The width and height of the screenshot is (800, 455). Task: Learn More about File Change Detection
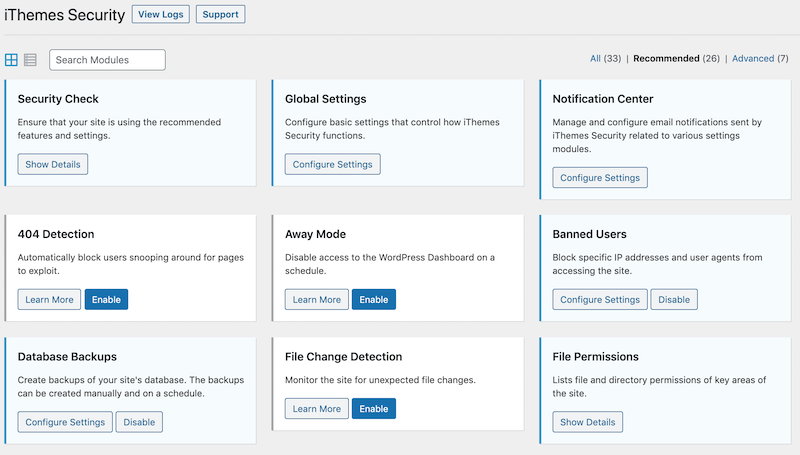(x=317, y=409)
